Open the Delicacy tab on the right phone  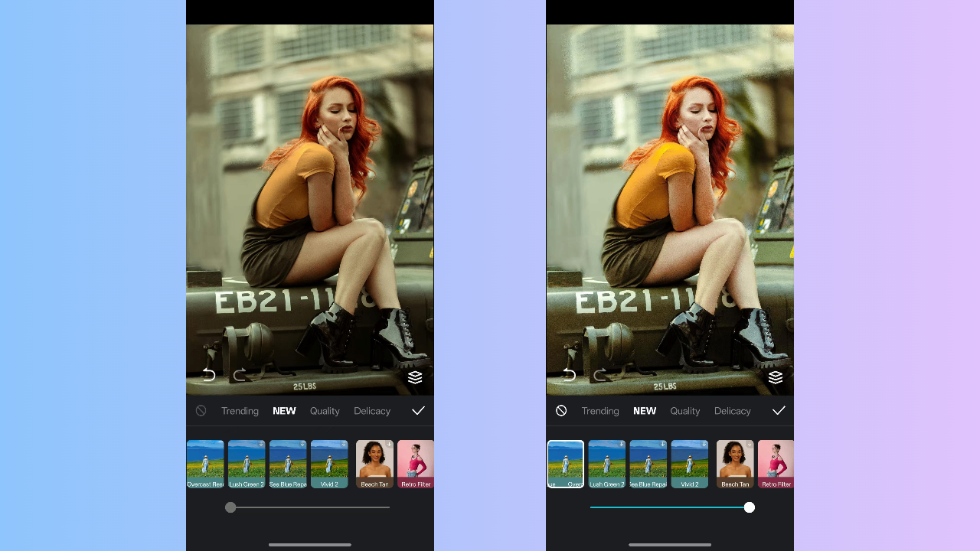pos(733,411)
